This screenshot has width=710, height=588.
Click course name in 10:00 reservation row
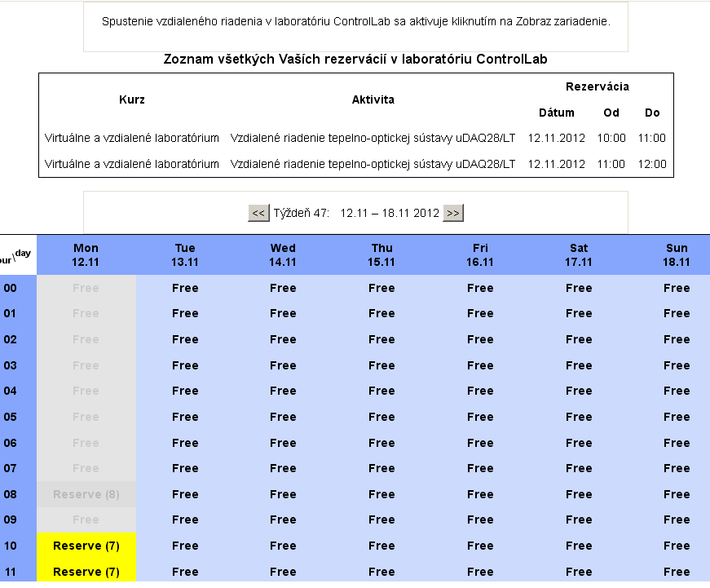tap(132, 138)
